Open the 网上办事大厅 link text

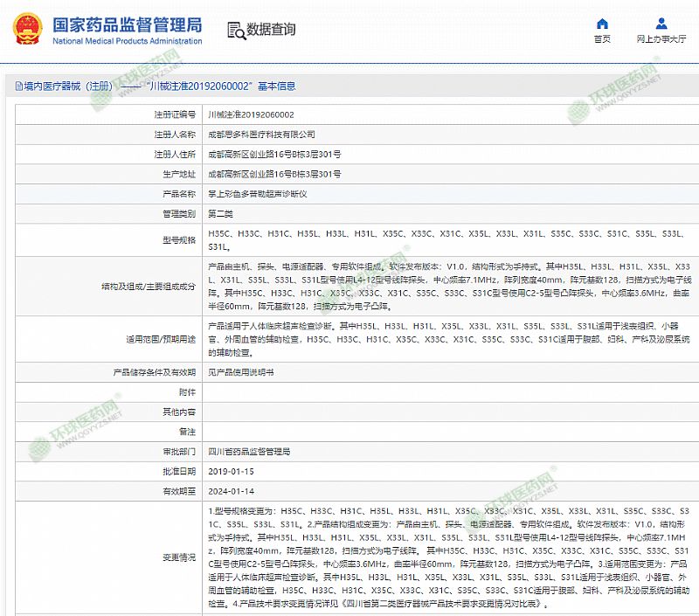(661, 39)
